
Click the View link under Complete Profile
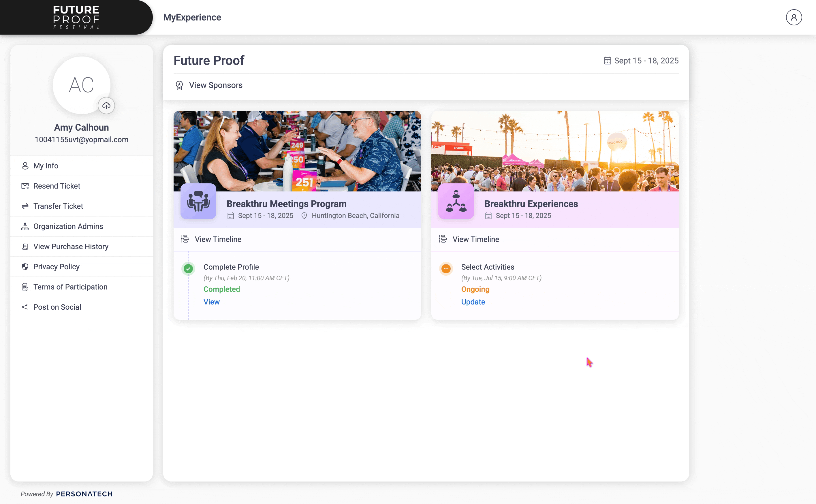pyautogui.click(x=212, y=302)
